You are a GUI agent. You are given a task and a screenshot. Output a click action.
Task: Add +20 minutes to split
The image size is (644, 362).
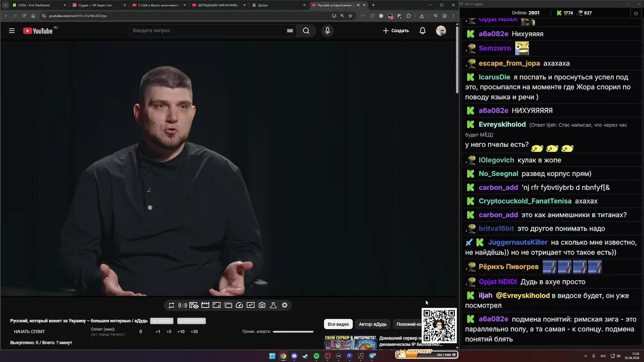[194, 332]
